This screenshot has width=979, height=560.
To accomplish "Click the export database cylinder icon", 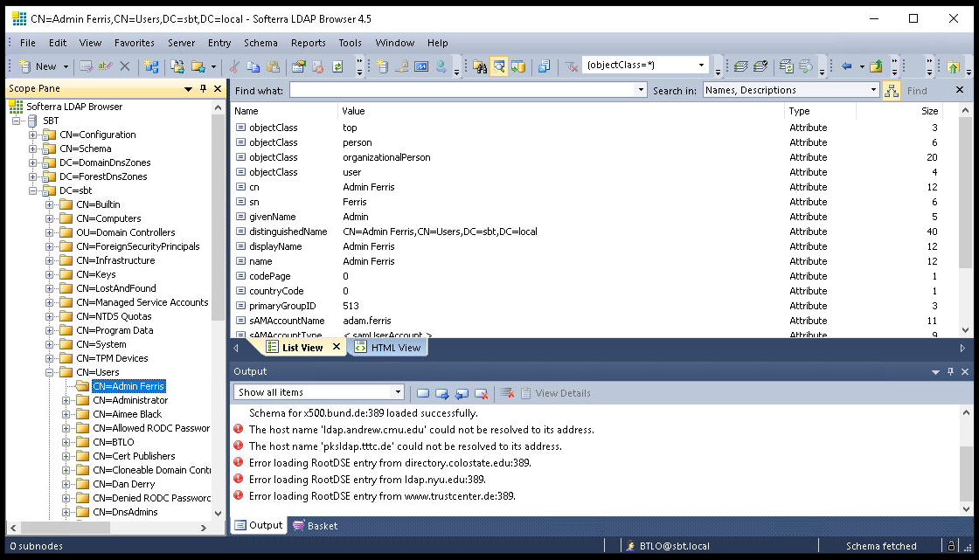I will tap(518, 66).
